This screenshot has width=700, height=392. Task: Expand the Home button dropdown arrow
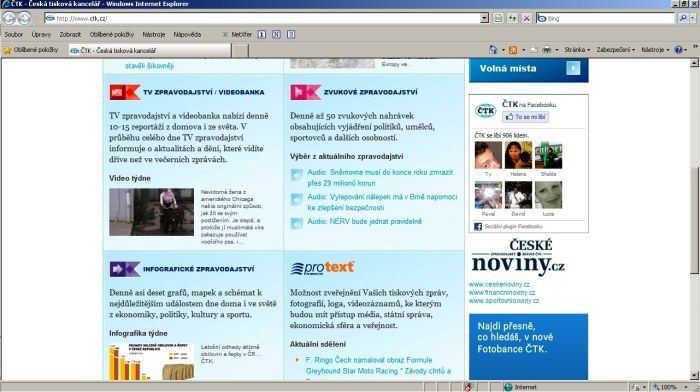tap(503, 50)
